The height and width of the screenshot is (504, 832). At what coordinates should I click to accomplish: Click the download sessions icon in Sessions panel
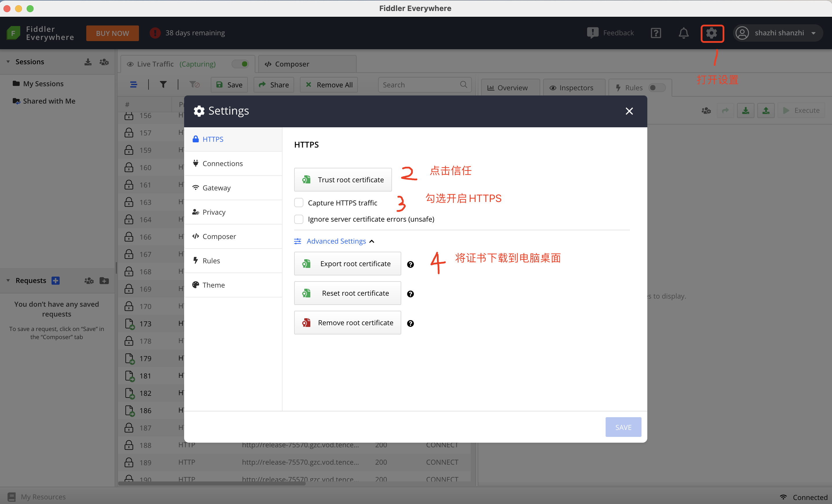pyautogui.click(x=87, y=62)
